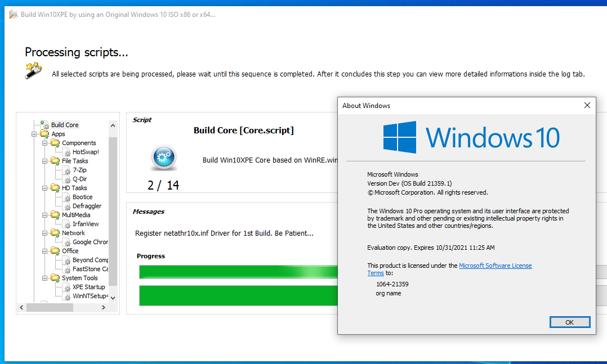Click the System Tools folder icon

point(55,278)
